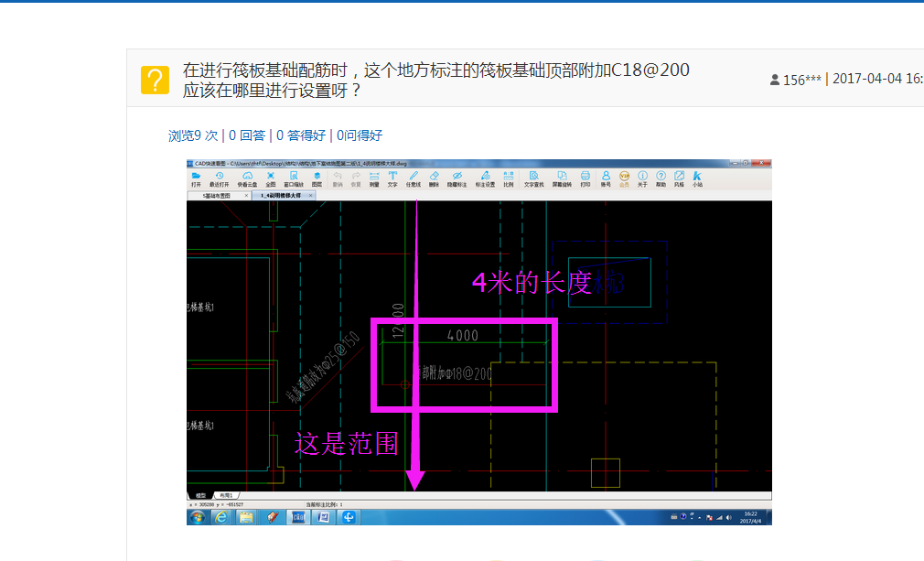Launch Internet Explorer from the taskbar
The image size is (924, 561).
(x=221, y=517)
